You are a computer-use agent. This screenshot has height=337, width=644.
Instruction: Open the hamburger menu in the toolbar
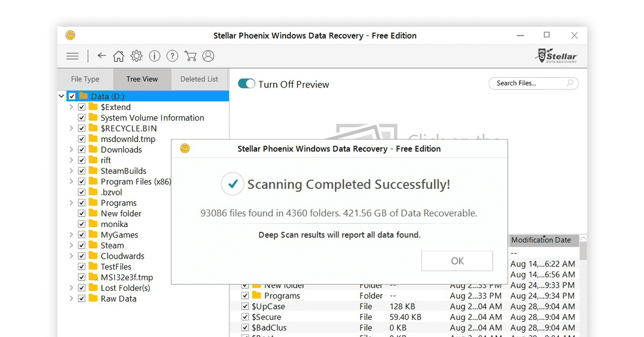click(72, 56)
